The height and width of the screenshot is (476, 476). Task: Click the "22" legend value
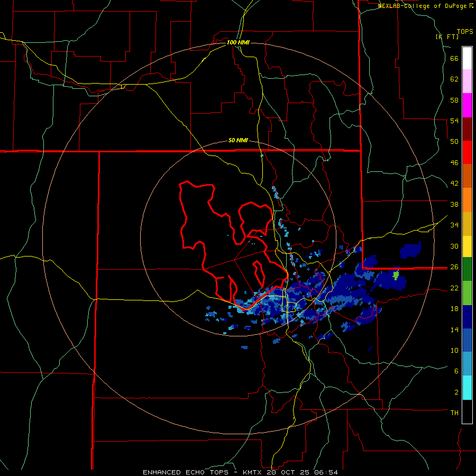click(454, 288)
